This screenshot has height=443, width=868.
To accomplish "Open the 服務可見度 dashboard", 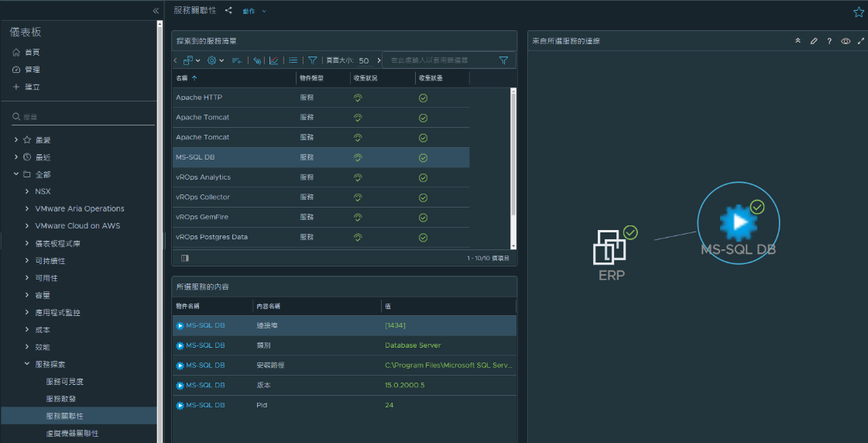I will coord(65,382).
